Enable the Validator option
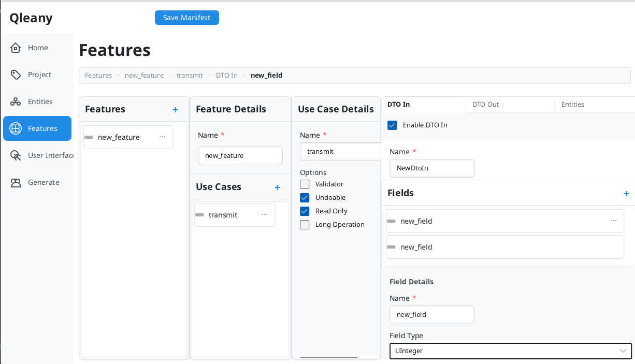Screen dimensions: 635x364 (x=305, y=184)
